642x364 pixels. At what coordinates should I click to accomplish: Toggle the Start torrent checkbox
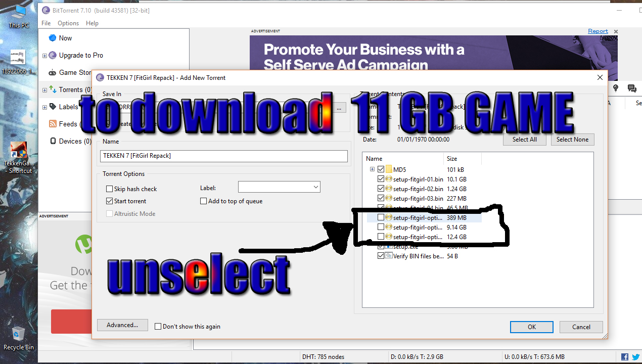(109, 201)
